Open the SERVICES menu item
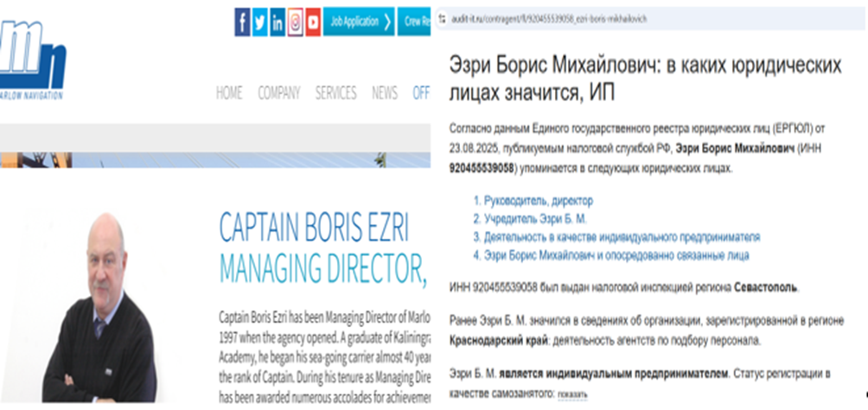 pyautogui.click(x=336, y=93)
